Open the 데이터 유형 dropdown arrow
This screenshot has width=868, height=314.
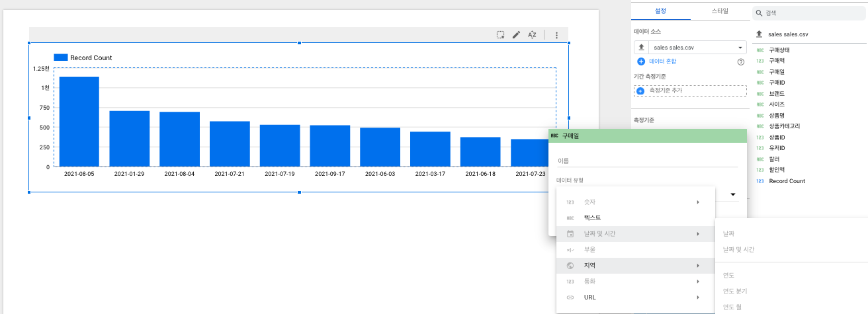(x=734, y=194)
